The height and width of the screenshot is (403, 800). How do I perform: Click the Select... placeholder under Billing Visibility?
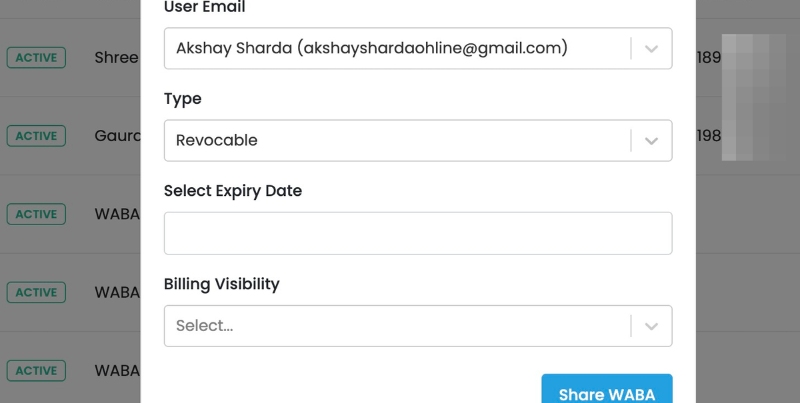[204, 326]
